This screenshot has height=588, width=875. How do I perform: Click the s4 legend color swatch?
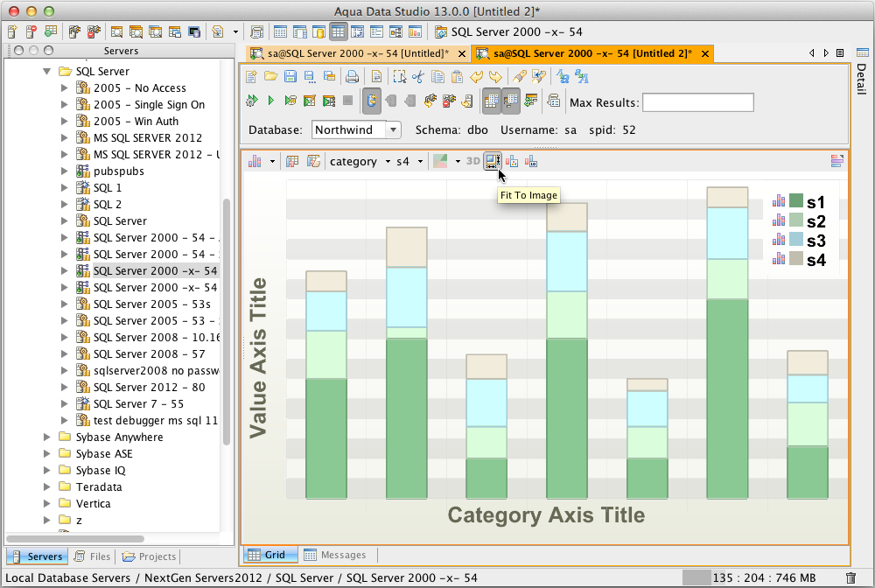pos(796,258)
